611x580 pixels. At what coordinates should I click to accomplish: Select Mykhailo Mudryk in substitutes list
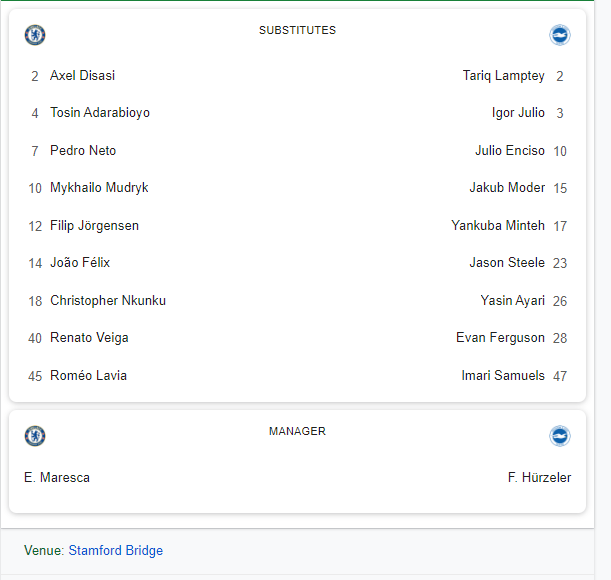click(x=99, y=188)
